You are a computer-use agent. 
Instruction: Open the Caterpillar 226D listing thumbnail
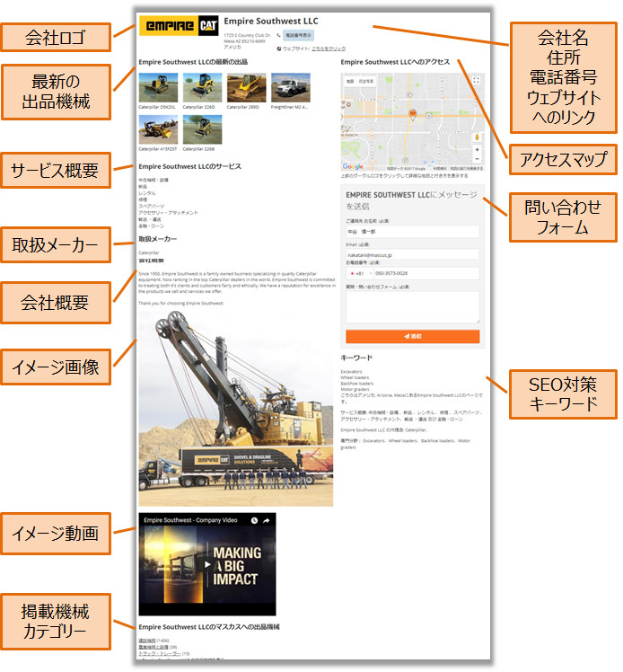202,87
